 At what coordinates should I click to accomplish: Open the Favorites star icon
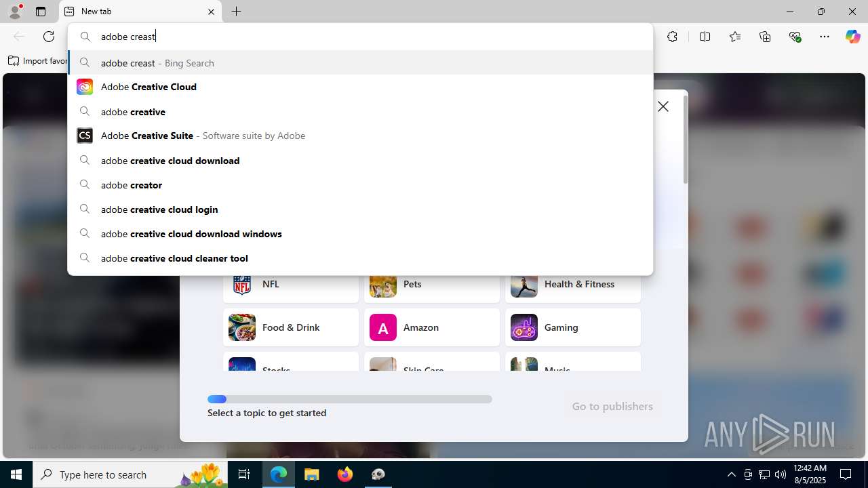point(735,37)
